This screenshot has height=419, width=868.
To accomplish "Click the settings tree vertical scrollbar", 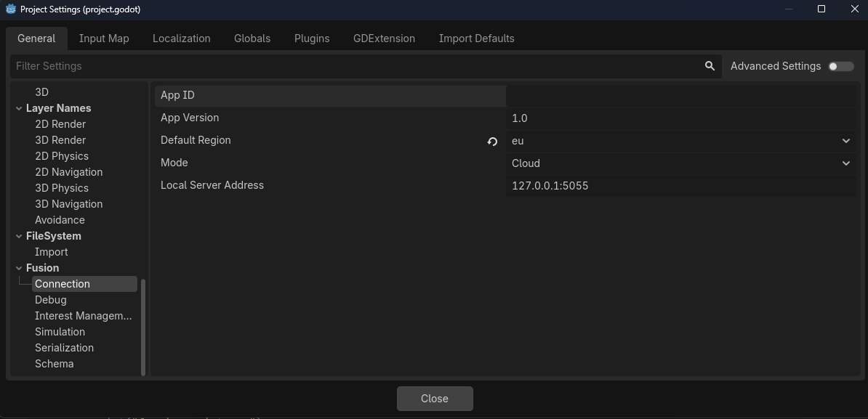I will pos(143,328).
